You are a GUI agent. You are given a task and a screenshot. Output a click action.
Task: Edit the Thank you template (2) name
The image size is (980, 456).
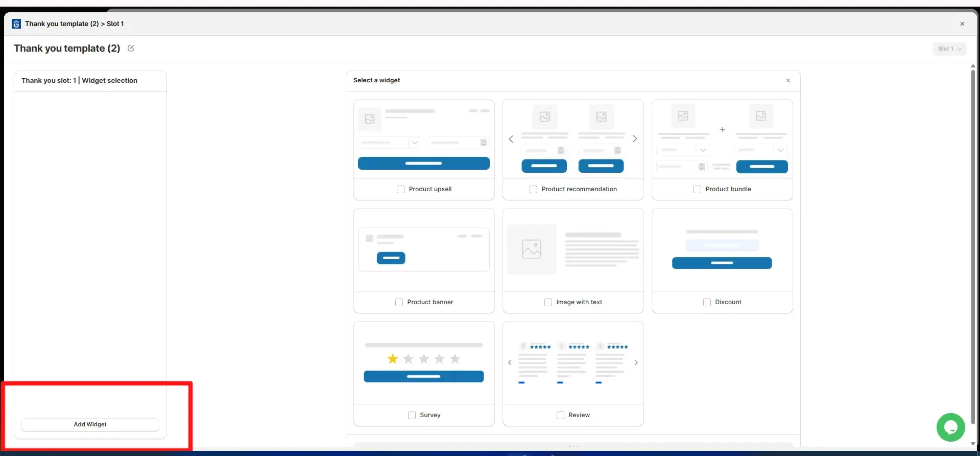tap(131, 49)
